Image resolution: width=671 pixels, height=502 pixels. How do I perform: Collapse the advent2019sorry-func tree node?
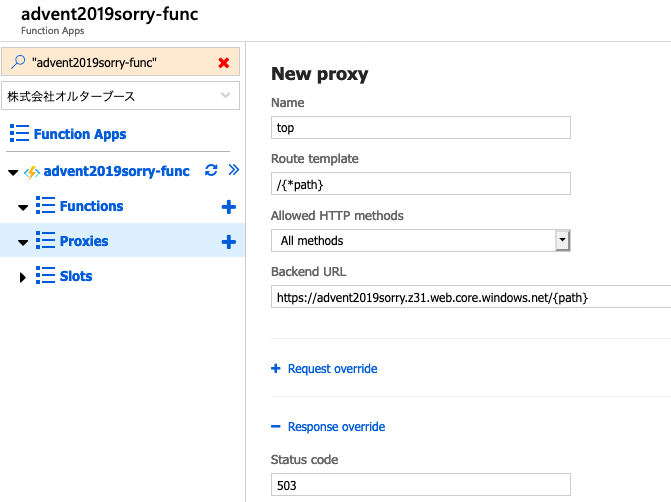pyautogui.click(x=12, y=172)
